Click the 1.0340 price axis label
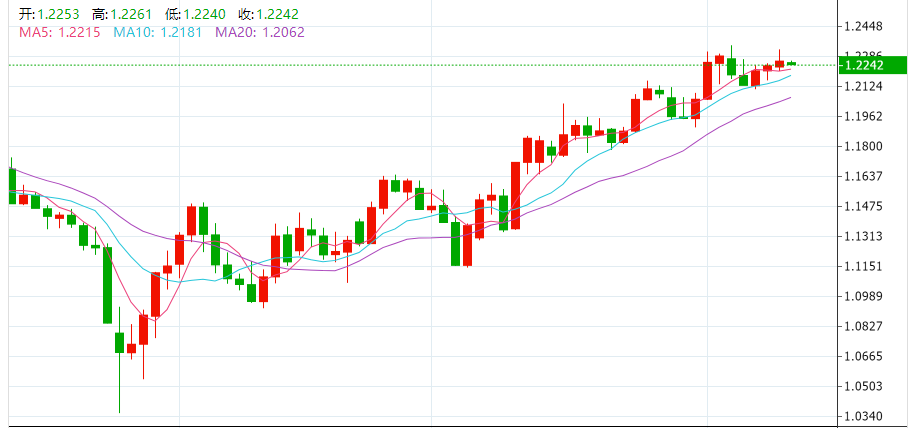Screen dimensions: 908x428 pos(864,416)
